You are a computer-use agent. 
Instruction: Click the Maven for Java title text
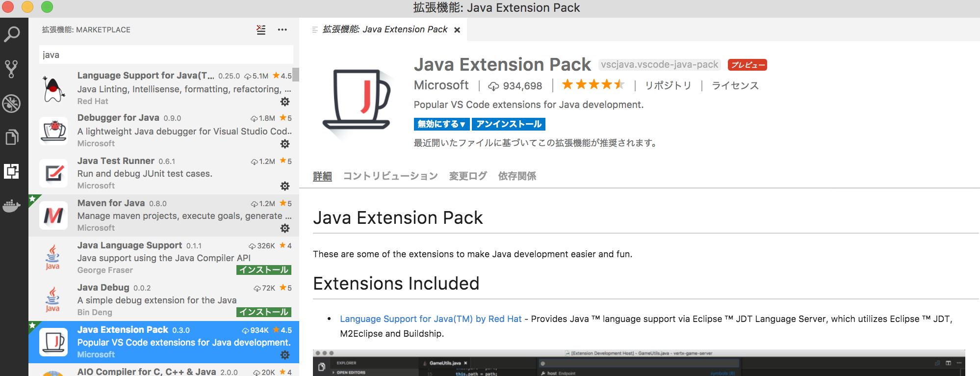111,203
